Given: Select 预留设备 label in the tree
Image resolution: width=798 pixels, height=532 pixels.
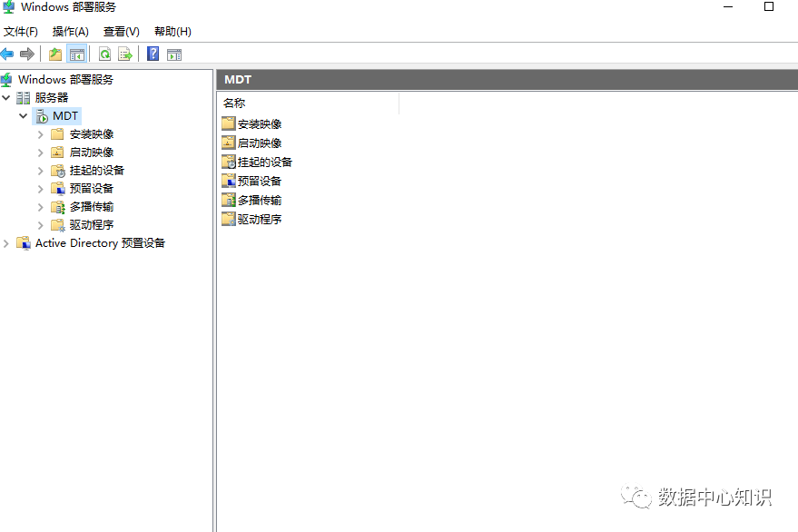Looking at the screenshot, I should coord(92,188).
